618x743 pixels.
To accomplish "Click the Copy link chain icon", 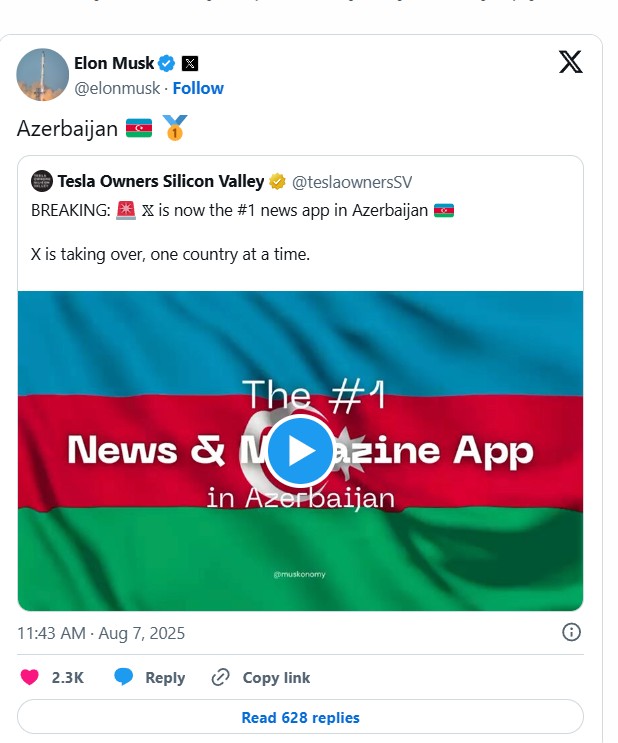I will [x=221, y=677].
